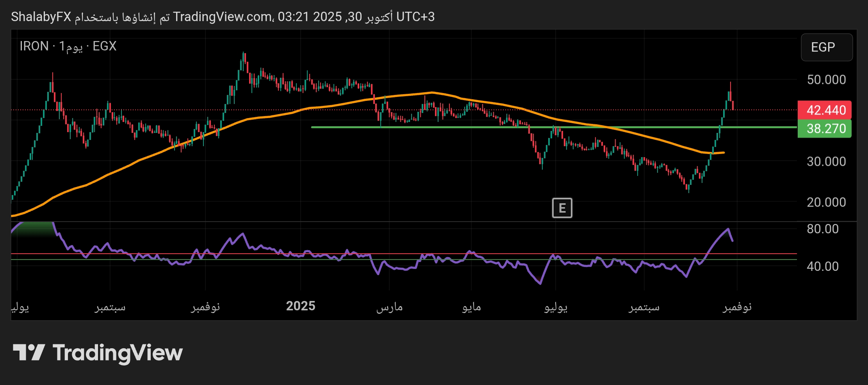Click the EGX exchange name in legend
Image resolution: width=868 pixels, height=385 pixels.
pyautogui.click(x=104, y=46)
